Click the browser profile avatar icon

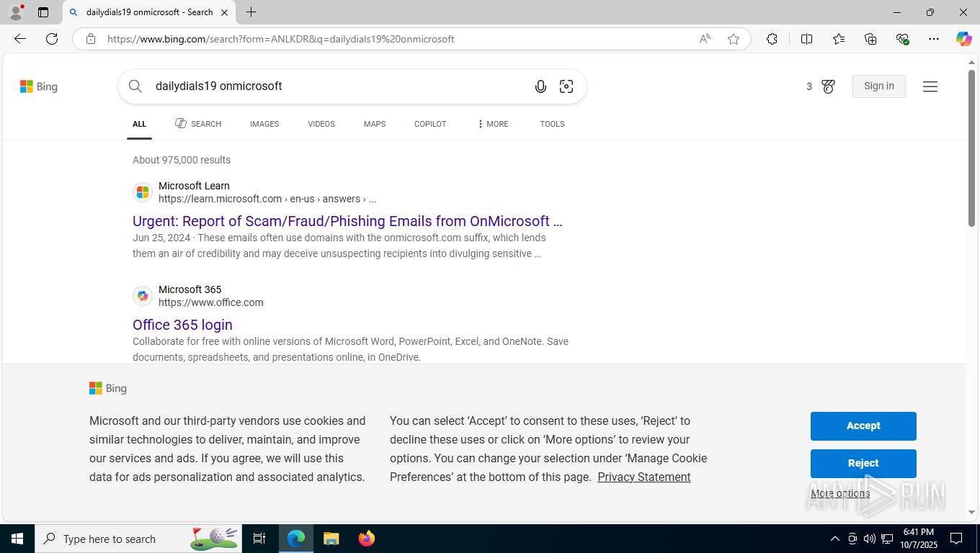[x=16, y=12]
